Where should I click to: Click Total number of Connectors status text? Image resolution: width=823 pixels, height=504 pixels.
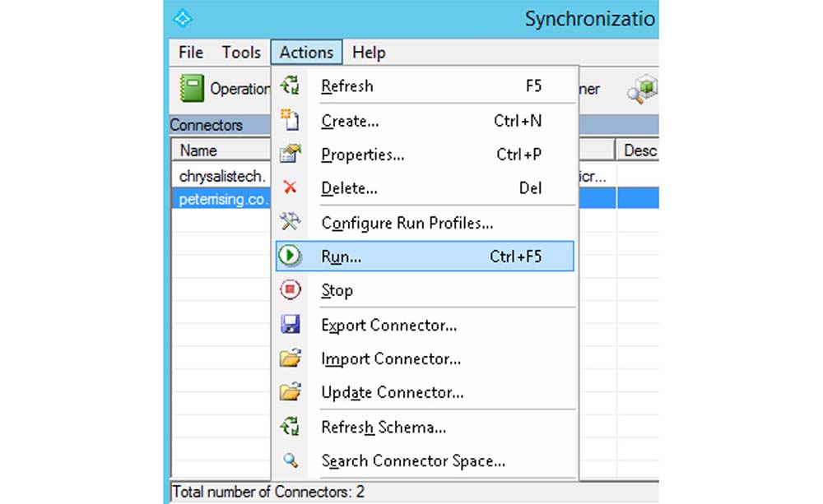268,492
